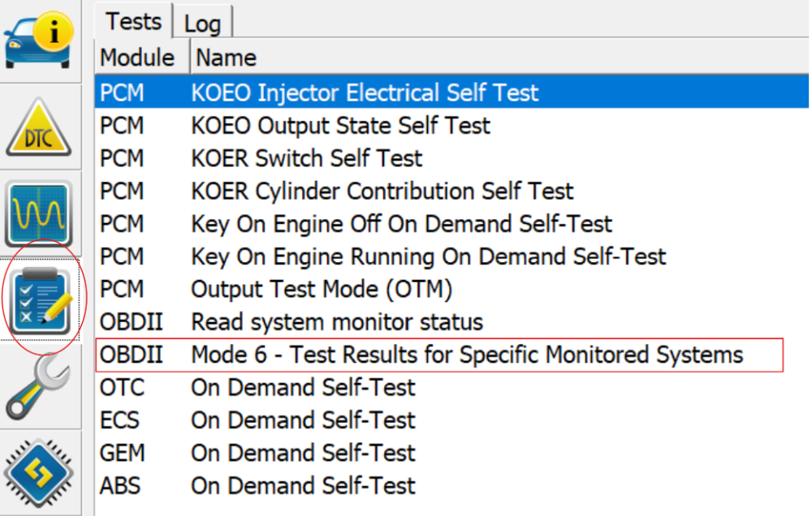The width and height of the screenshot is (812, 516).
Task: Open the oscilloscope live data panel
Action: click(x=39, y=213)
